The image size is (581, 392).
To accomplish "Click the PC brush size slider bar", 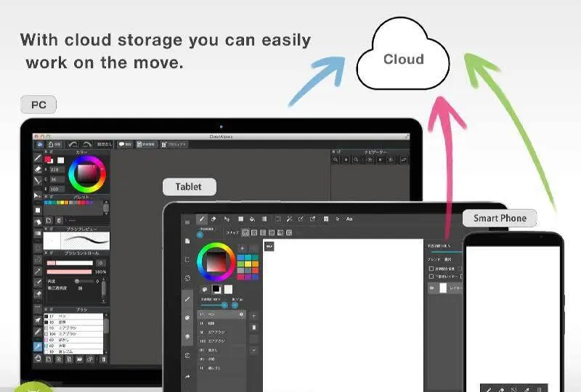I will pos(70,263).
